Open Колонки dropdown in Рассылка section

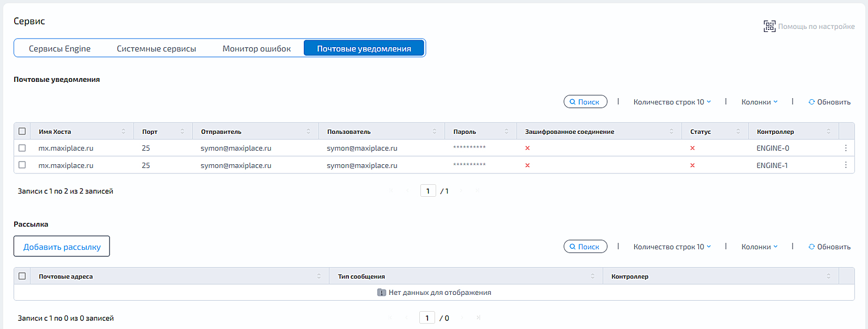[x=759, y=247]
